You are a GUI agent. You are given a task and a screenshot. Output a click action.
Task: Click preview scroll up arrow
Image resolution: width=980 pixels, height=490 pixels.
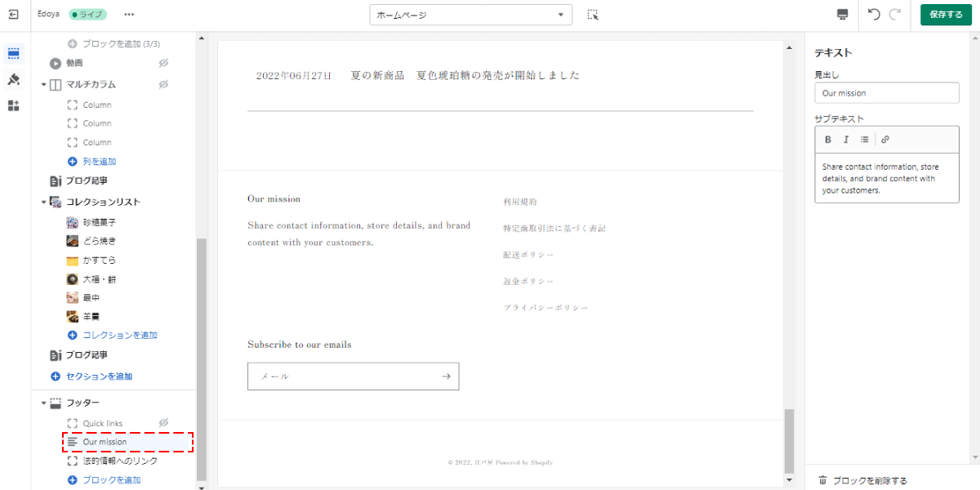(789, 47)
